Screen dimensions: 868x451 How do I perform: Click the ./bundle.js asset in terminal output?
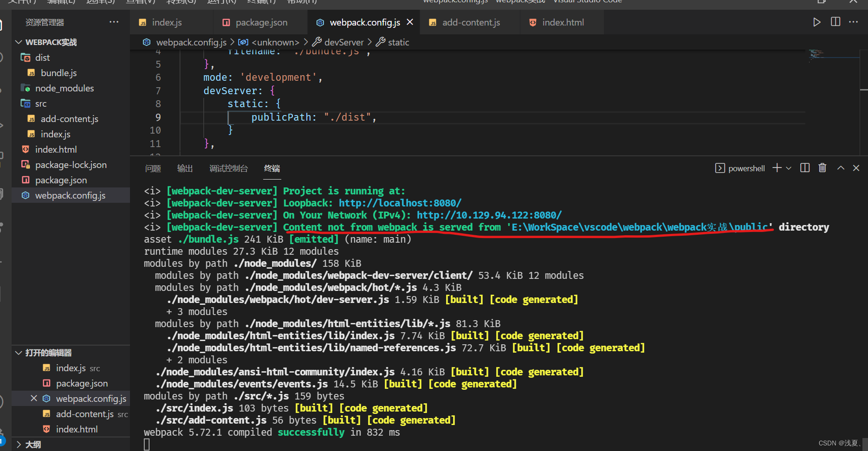point(208,239)
